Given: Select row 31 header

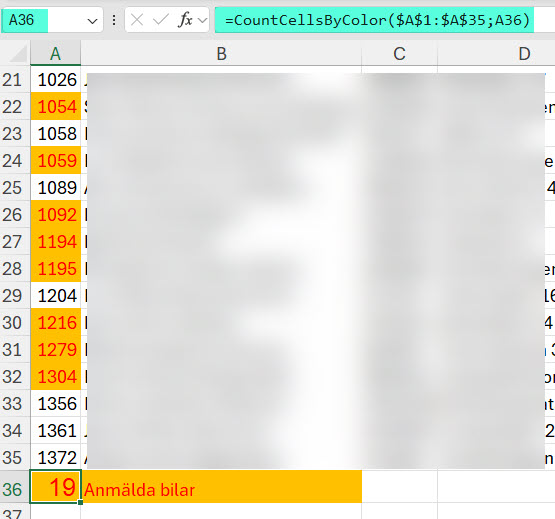Looking at the screenshot, I should 15,349.
